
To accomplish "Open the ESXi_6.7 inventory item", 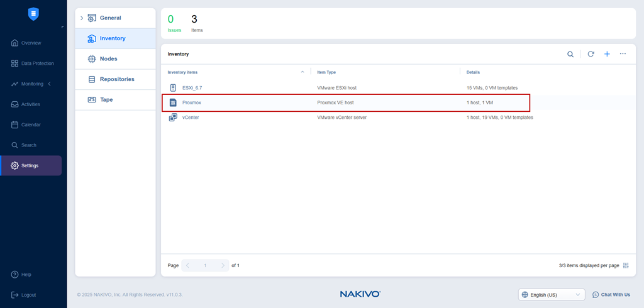I will pyautogui.click(x=192, y=88).
